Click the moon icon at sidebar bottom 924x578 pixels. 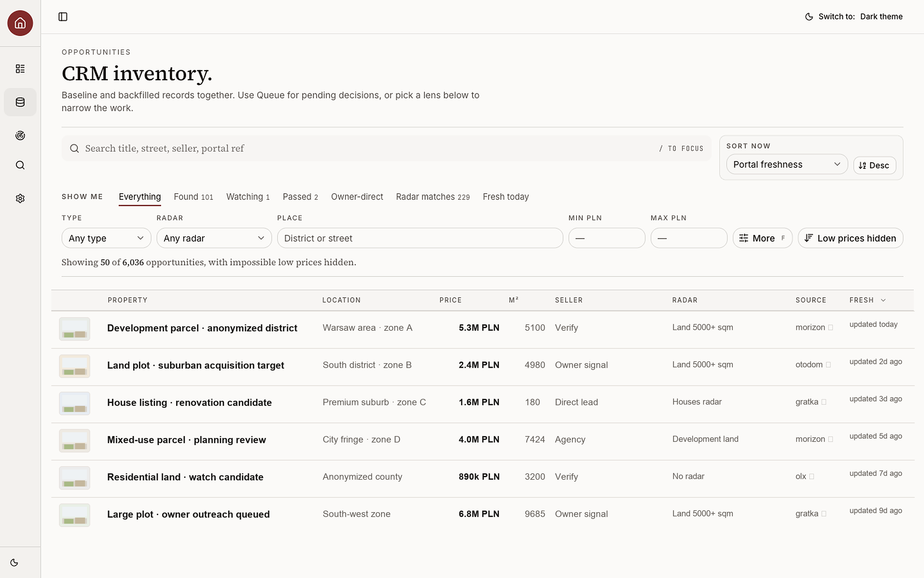point(14,562)
